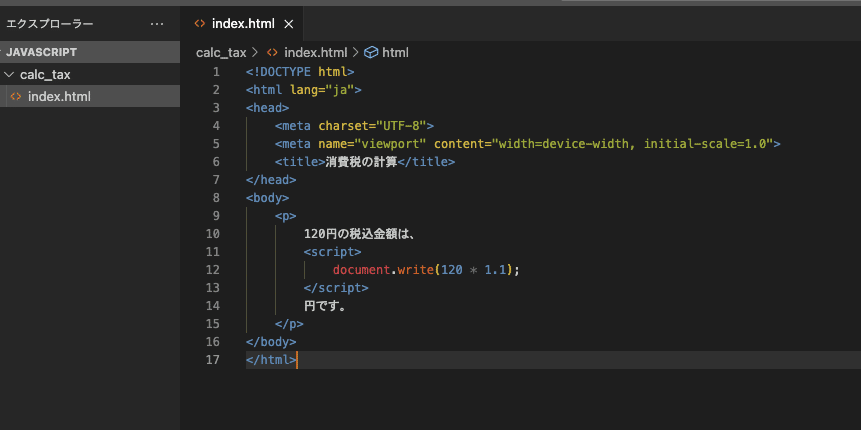Image resolution: width=861 pixels, height=430 pixels.
Task: Click the meta viewport line of code
Action: tap(527, 143)
